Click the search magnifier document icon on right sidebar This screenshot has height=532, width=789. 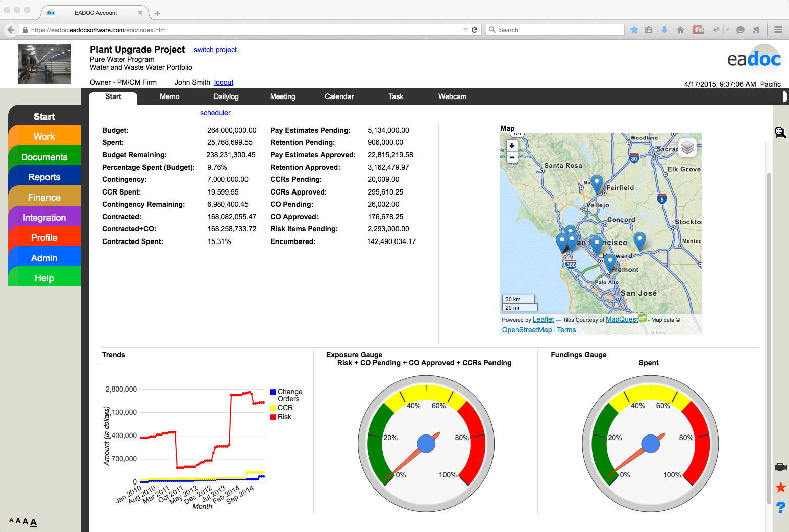point(780,132)
